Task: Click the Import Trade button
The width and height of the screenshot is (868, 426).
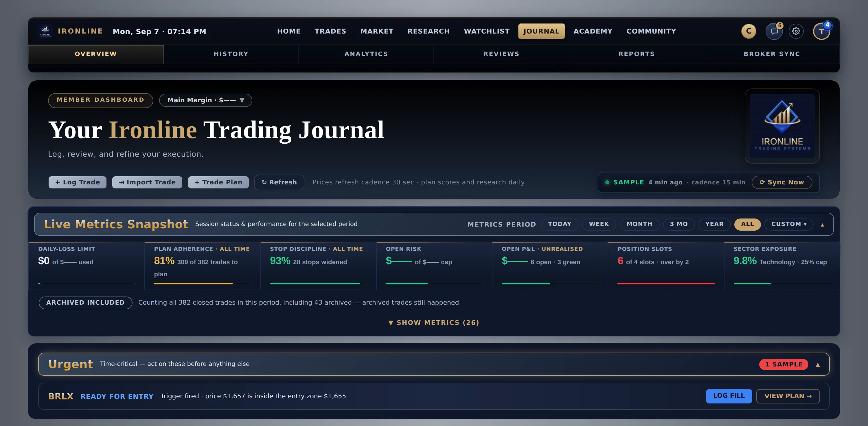Action: click(147, 182)
